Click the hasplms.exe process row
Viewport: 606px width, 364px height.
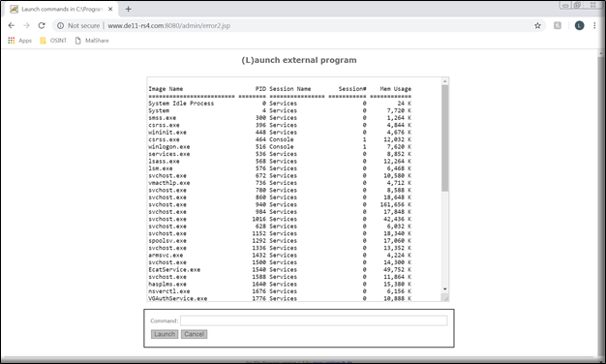coord(280,284)
